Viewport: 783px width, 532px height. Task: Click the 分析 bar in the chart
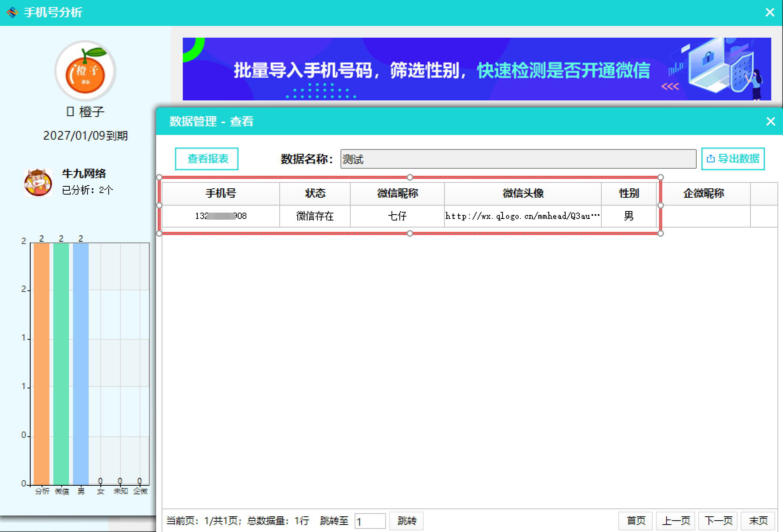pyautogui.click(x=40, y=361)
